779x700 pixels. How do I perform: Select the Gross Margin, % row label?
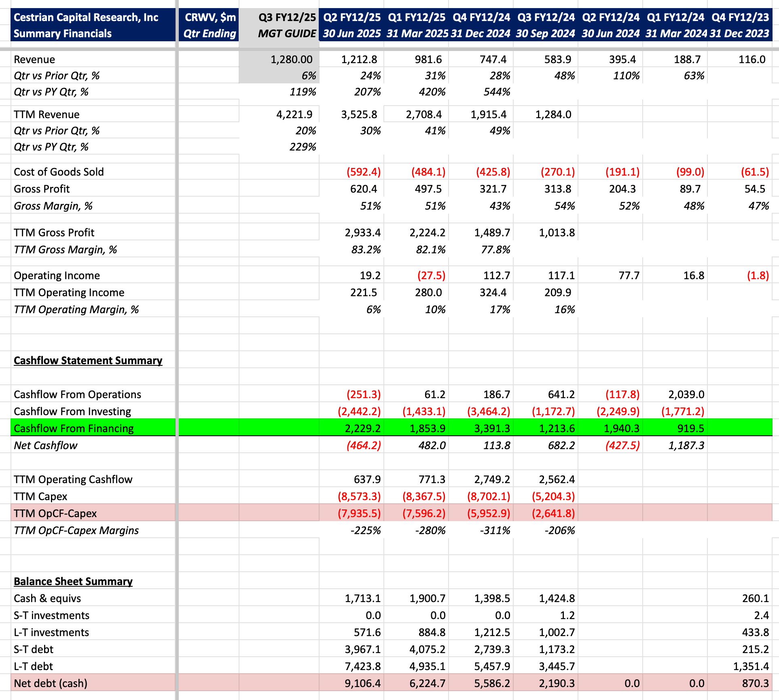click(x=53, y=206)
